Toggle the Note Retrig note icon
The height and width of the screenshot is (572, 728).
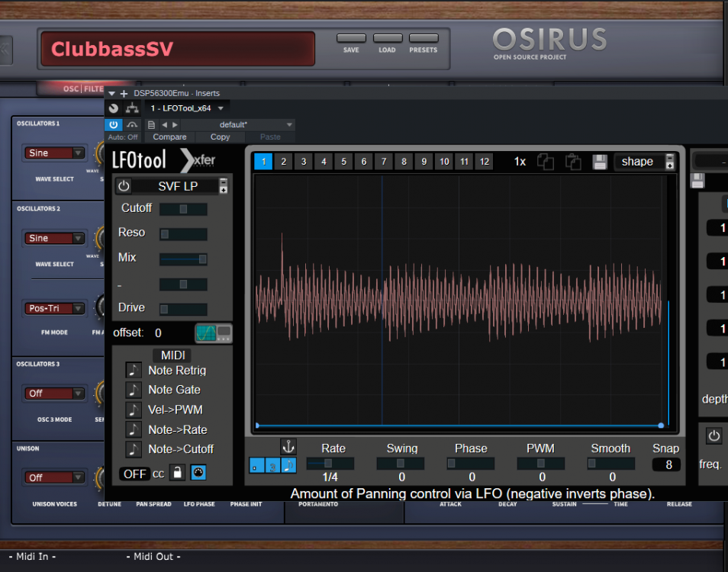[134, 370]
